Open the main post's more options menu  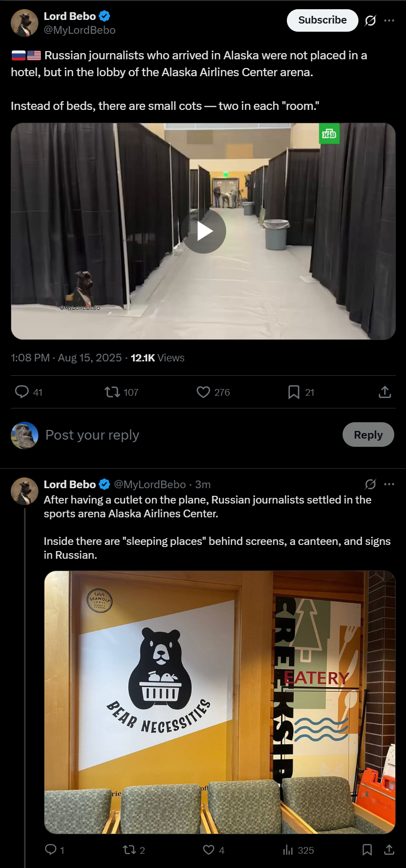tap(389, 20)
